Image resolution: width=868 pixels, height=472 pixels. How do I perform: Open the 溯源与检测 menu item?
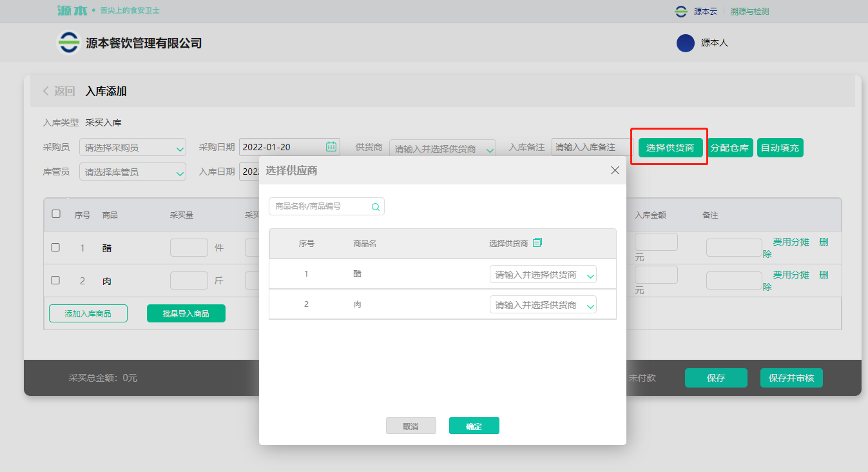tap(749, 10)
